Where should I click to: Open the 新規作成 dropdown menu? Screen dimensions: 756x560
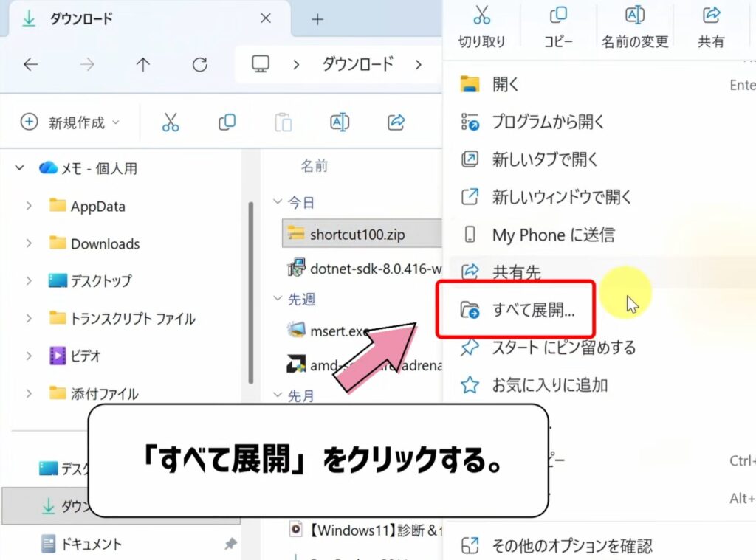(x=70, y=120)
